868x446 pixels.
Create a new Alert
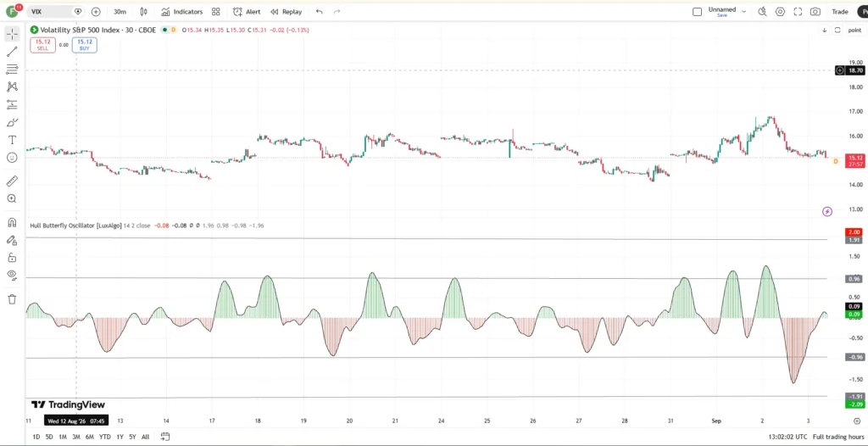[x=247, y=12]
